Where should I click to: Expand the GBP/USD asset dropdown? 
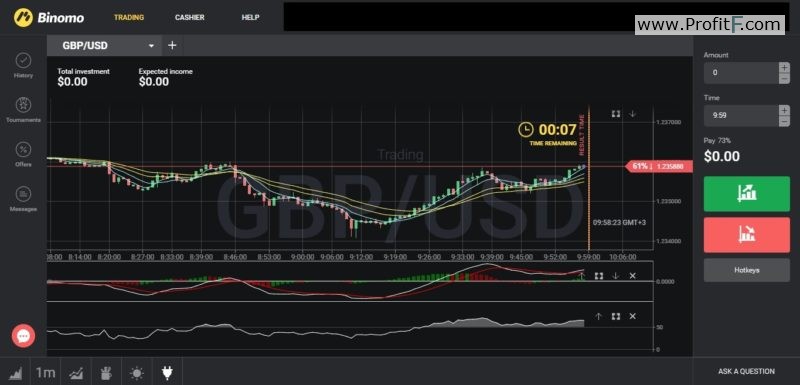[x=151, y=46]
